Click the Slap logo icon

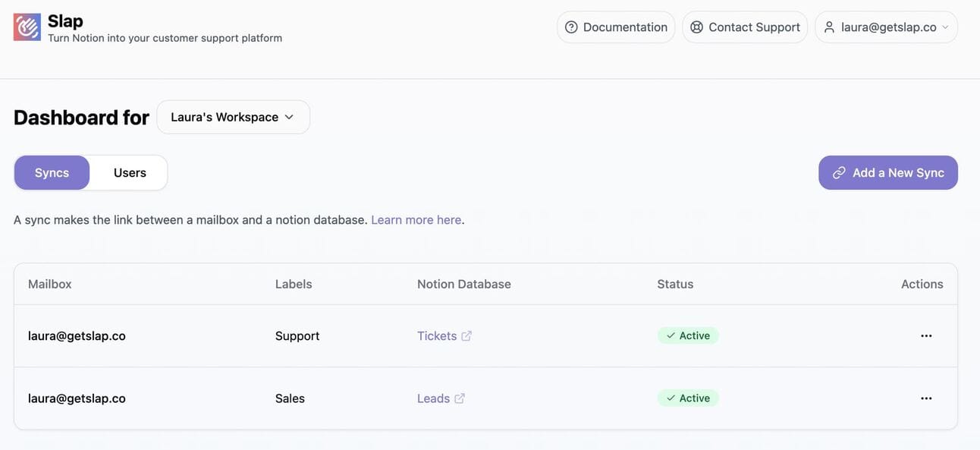(27, 27)
